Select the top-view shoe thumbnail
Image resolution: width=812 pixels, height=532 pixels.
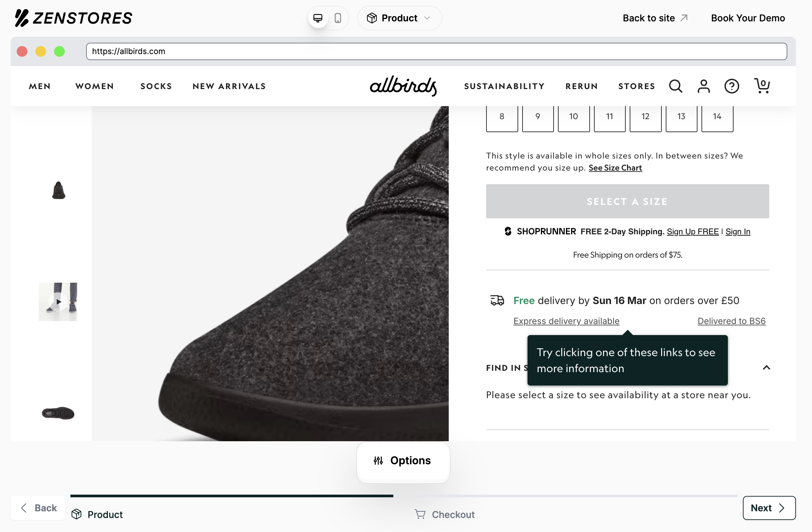(58, 413)
